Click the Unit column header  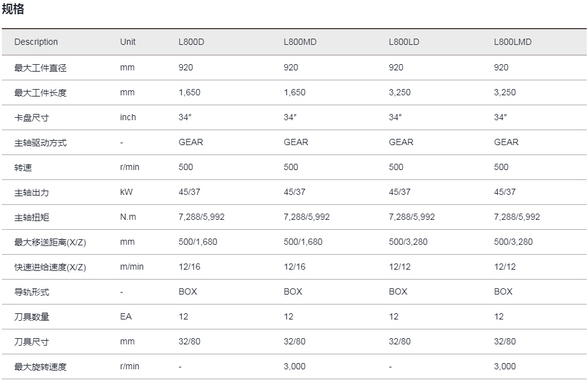[x=128, y=42]
